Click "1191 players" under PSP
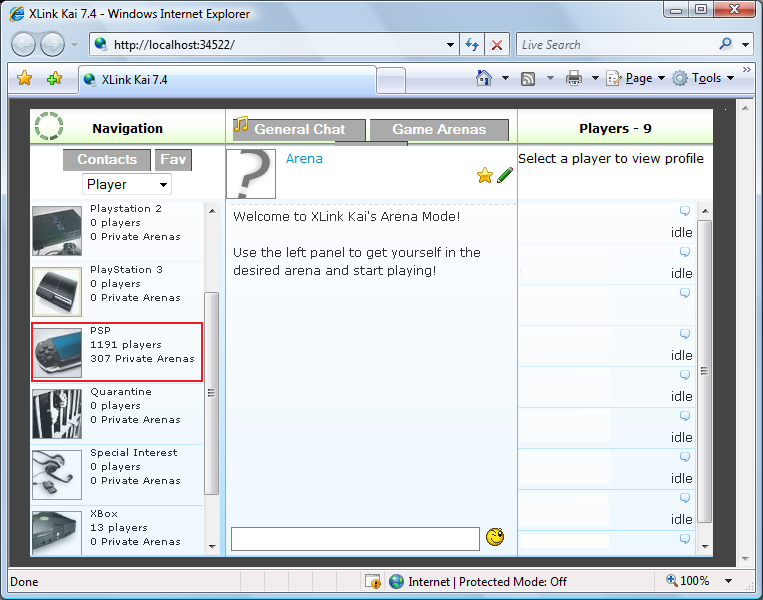 point(126,345)
